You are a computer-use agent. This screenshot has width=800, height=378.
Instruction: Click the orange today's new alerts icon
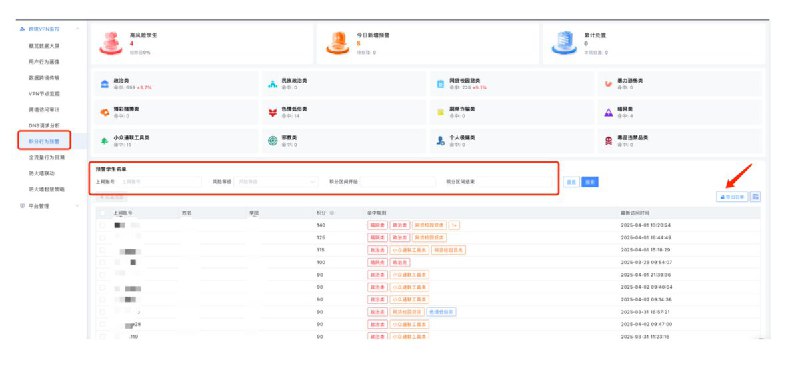(338, 44)
